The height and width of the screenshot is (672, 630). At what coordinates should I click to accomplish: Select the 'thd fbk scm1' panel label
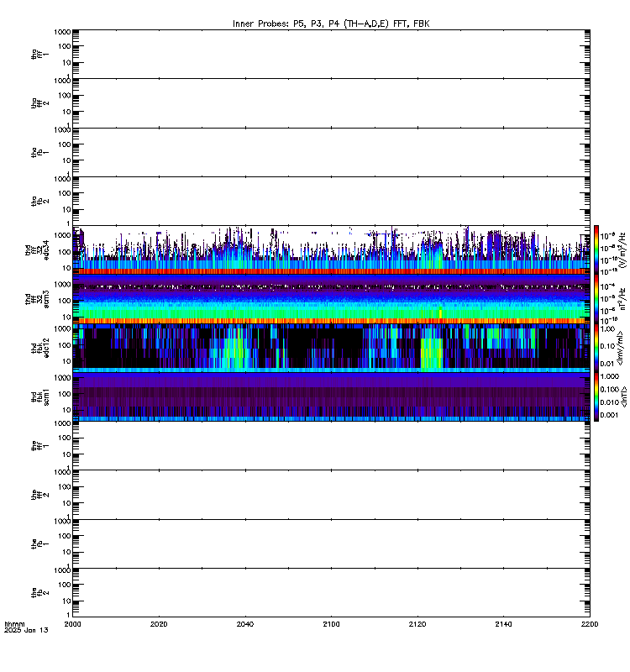[x=40, y=396]
